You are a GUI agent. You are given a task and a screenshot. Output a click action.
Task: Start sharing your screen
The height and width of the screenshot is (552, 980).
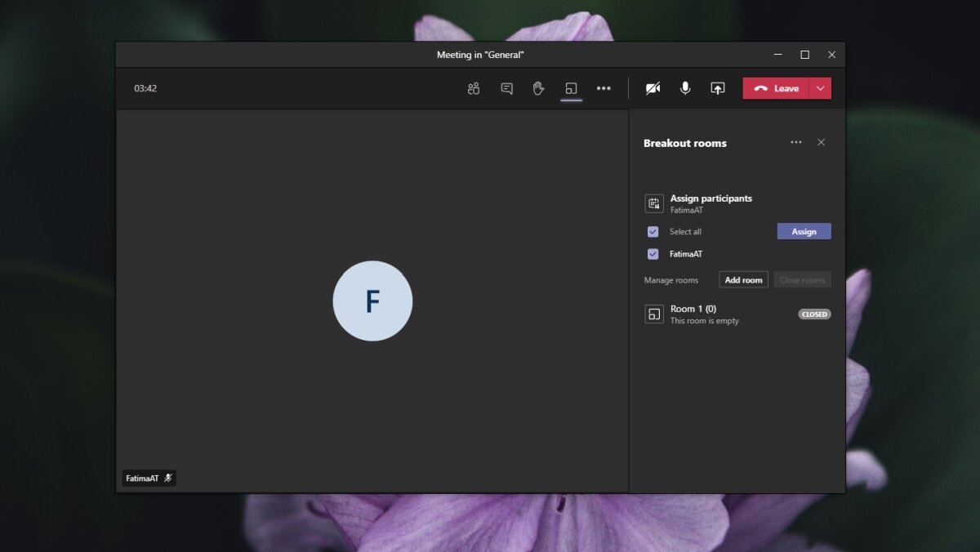tap(717, 88)
